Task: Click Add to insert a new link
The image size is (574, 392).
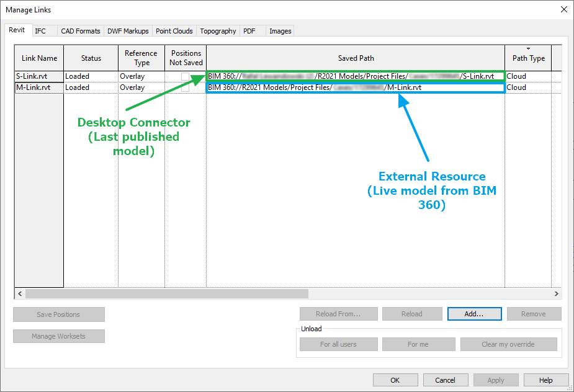Action: (474, 313)
